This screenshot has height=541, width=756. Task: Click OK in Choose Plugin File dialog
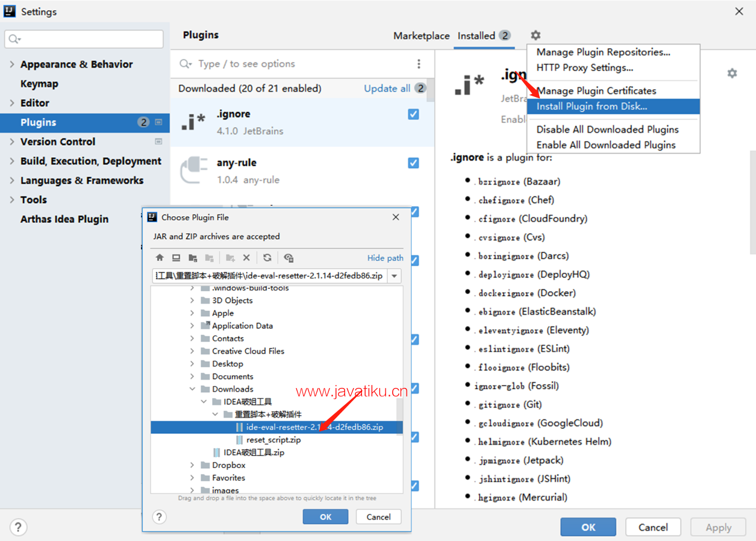click(325, 517)
